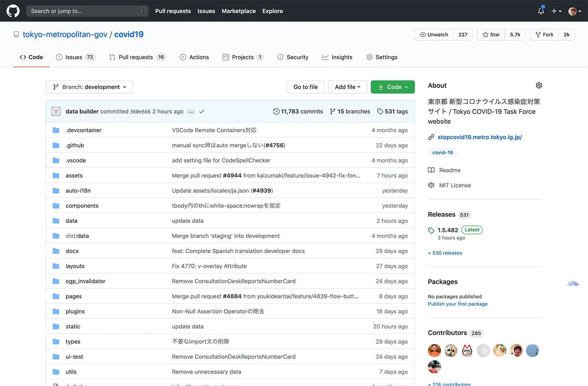Star the covid19 repository
The height and width of the screenshot is (386, 588).
pyautogui.click(x=491, y=35)
